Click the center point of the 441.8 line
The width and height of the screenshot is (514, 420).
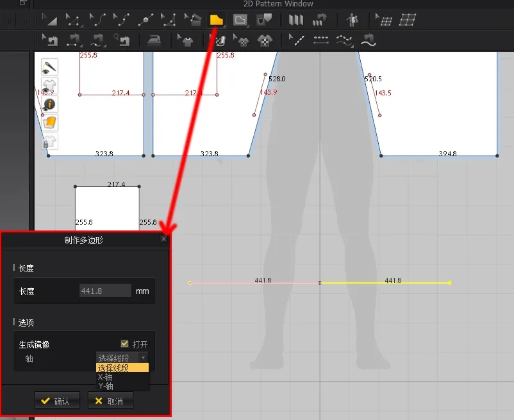pos(320,282)
